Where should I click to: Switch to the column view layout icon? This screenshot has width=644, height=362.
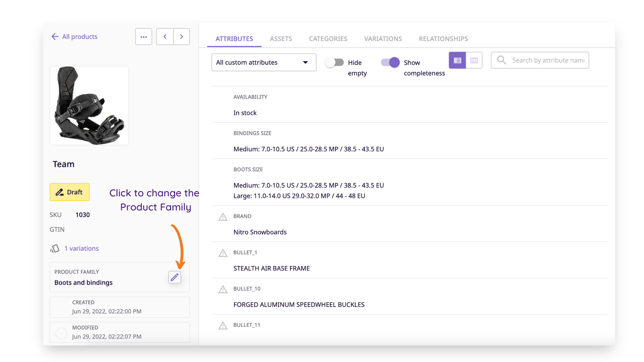point(474,60)
